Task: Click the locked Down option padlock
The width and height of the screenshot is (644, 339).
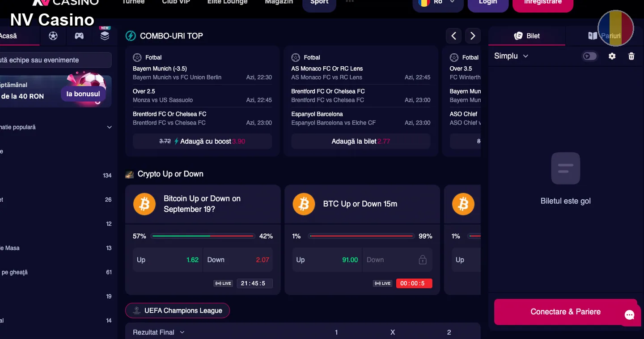Action: pos(423,260)
